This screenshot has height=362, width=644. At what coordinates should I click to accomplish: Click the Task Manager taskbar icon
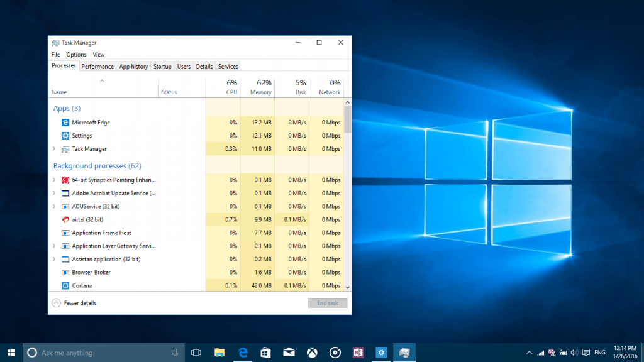pos(404,353)
